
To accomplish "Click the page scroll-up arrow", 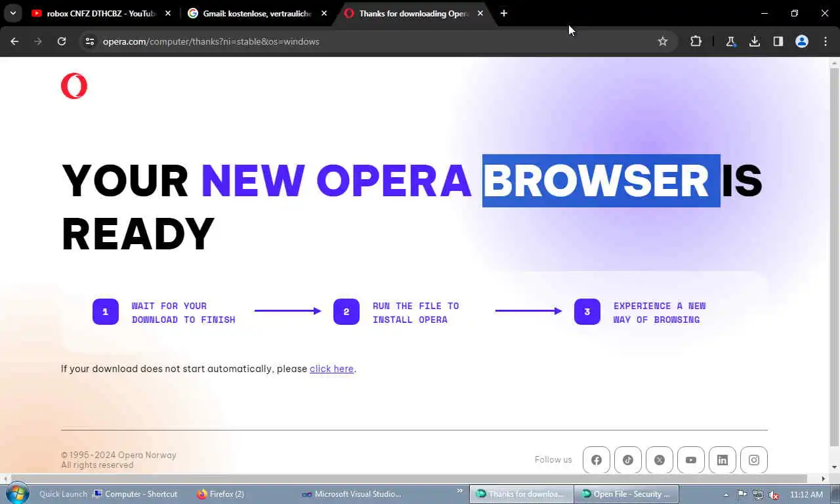I will (834, 62).
